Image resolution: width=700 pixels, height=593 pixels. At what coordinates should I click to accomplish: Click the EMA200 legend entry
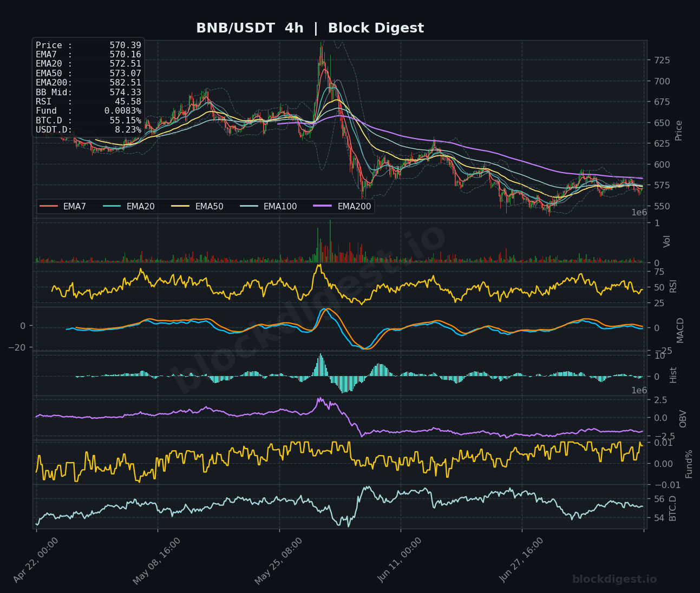pyautogui.click(x=343, y=206)
